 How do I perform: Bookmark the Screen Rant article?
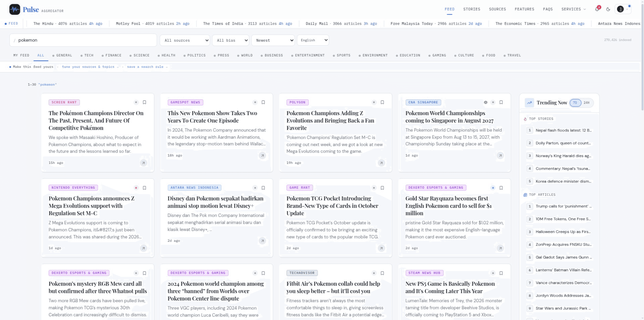pos(144,102)
